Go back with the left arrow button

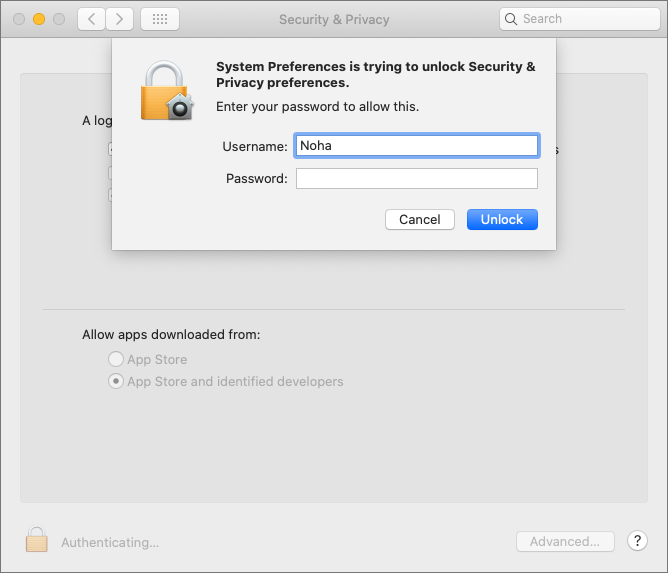(91, 19)
